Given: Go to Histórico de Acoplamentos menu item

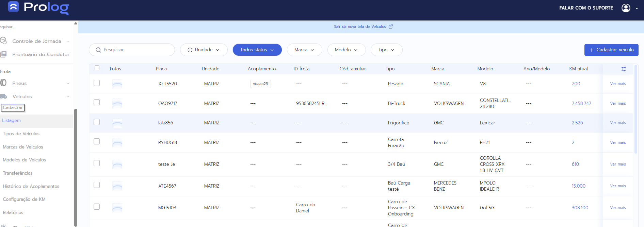Looking at the screenshot, I should coord(31,186).
